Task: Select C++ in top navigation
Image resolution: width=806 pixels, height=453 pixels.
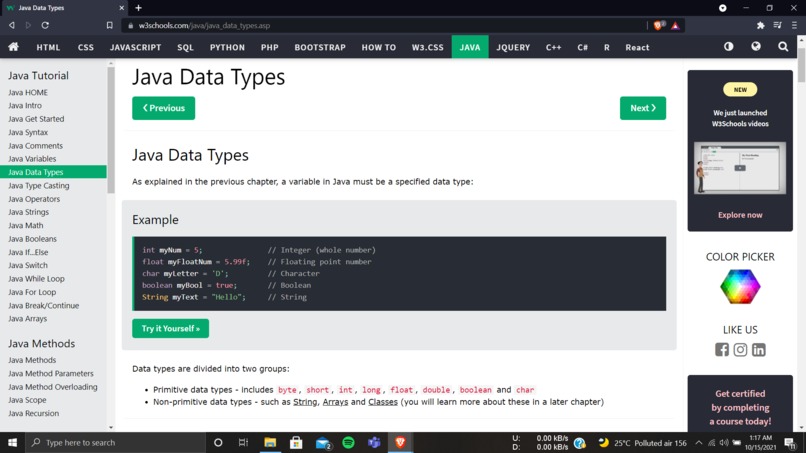Action: click(554, 47)
